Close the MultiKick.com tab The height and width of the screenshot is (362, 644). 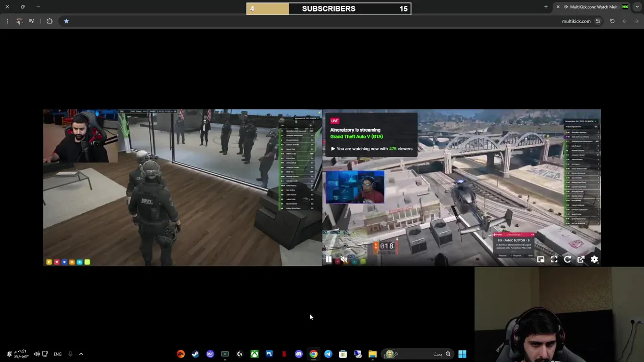558,7
